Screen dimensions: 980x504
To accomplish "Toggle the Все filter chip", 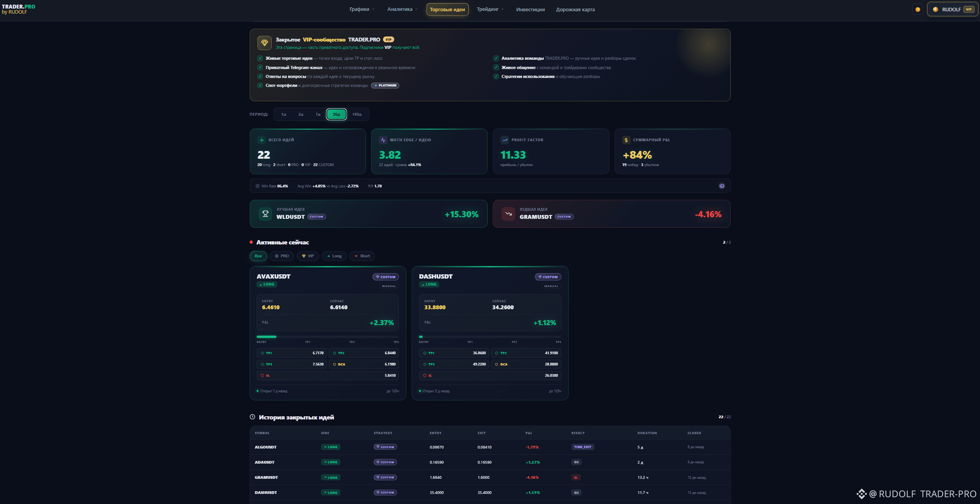I will point(258,256).
